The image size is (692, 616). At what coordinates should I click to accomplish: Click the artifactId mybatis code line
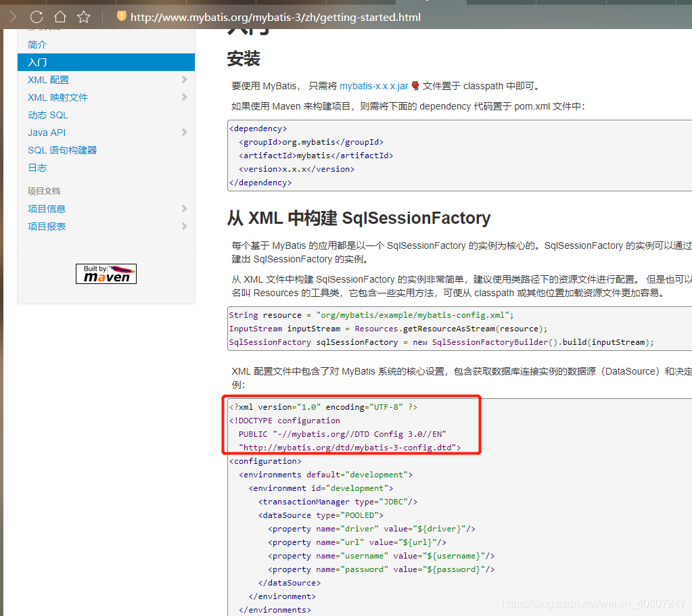point(316,156)
